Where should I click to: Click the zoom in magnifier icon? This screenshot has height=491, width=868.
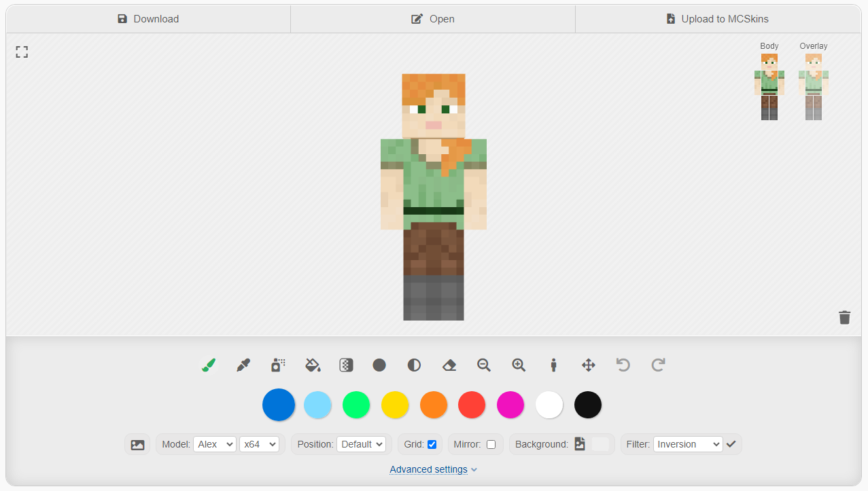(x=519, y=365)
